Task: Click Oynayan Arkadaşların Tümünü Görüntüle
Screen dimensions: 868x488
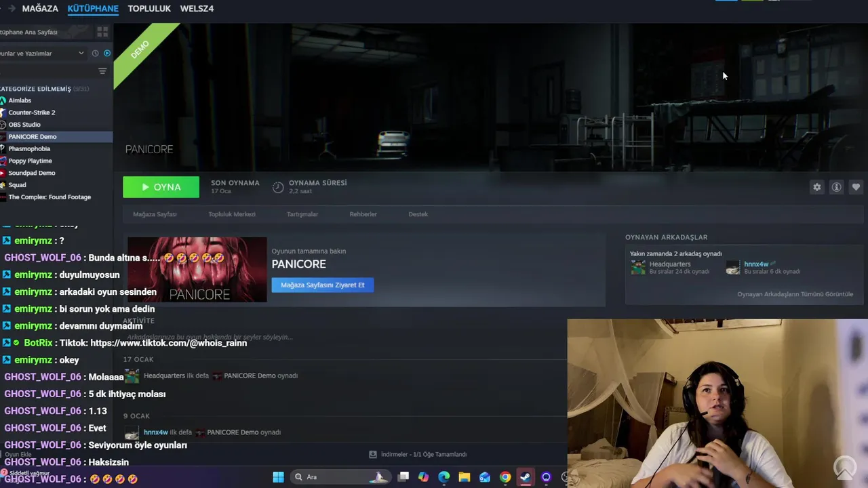Action: [x=795, y=294]
